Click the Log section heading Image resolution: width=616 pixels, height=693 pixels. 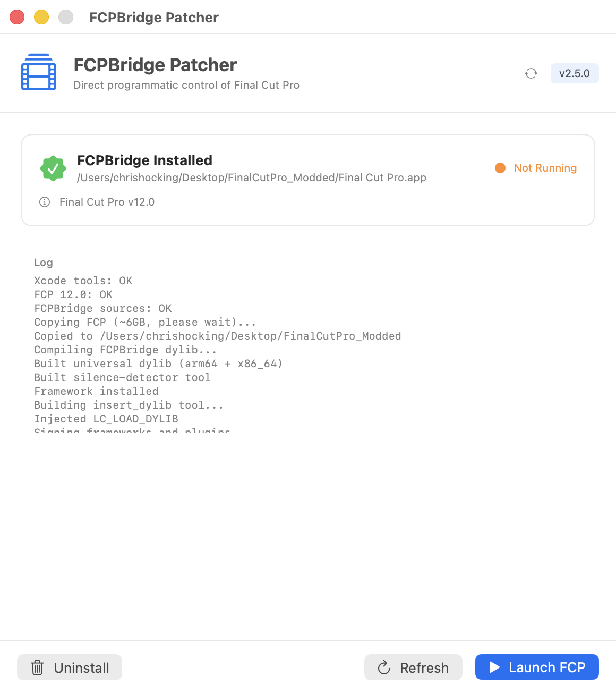pyautogui.click(x=44, y=263)
